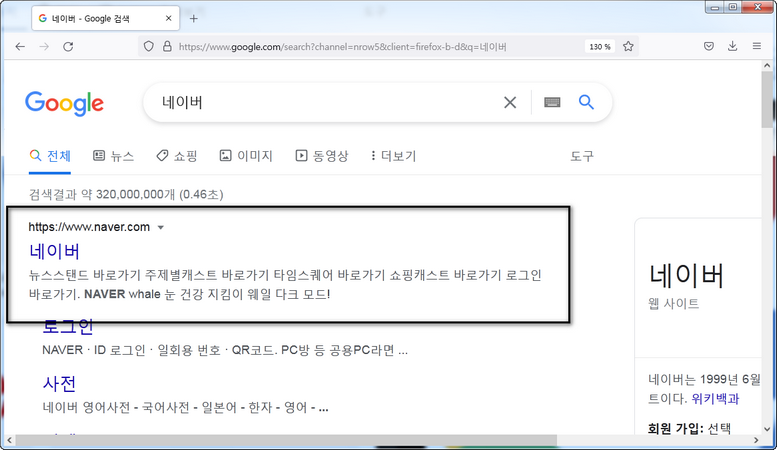Screen dimensions: 777x450
Task: Expand dropdown arrow beside naver.com URL
Action: 161,227
